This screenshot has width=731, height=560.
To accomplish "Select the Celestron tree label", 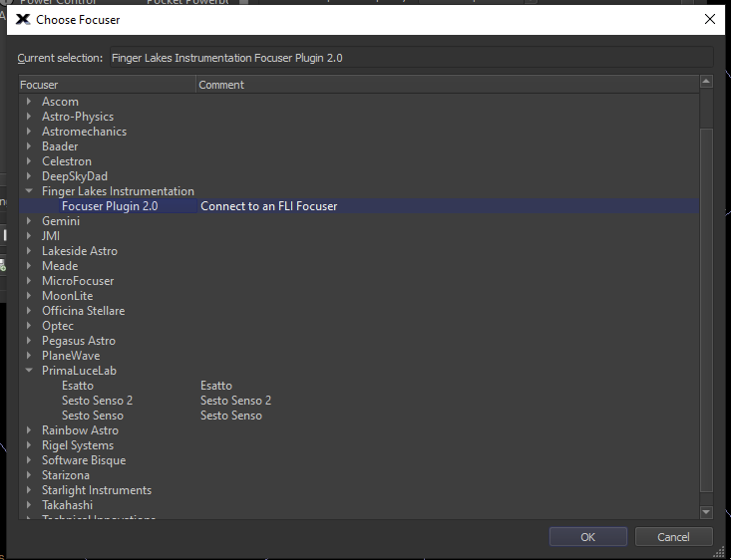I will [67, 161].
